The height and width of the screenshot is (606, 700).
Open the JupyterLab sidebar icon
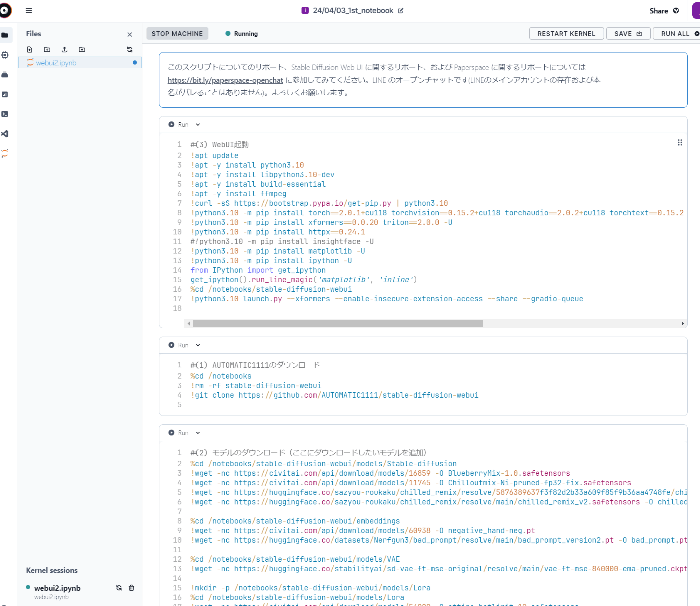[x=5, y=153]
